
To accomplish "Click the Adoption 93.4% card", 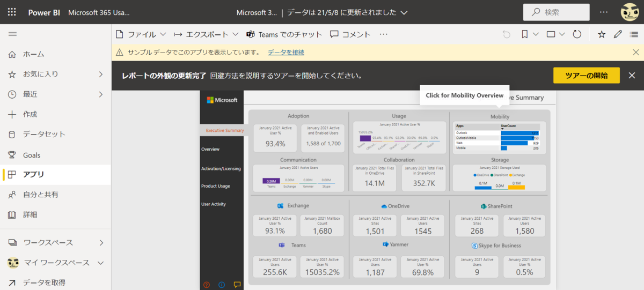I will click(x=275, y=138).
